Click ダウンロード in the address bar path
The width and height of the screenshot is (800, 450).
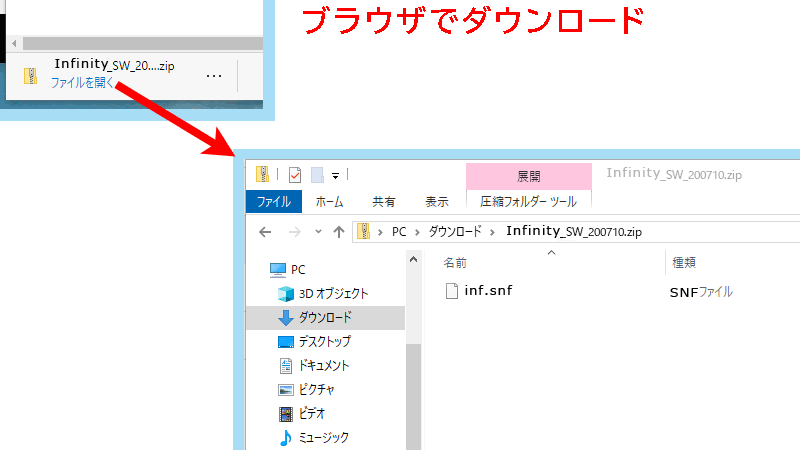click(x=455, y=231)
